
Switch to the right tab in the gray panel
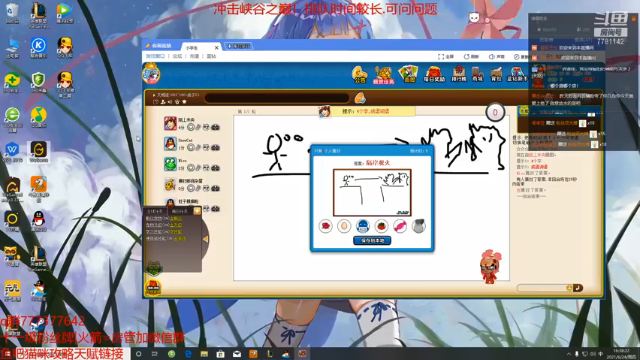[x=179, y=211]
